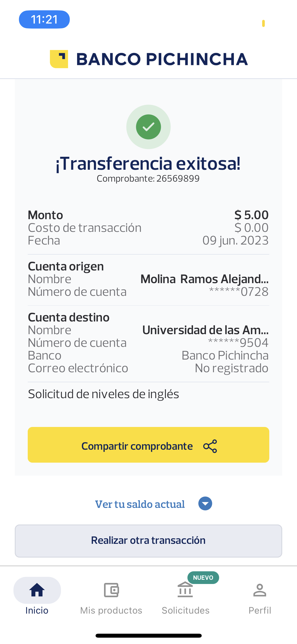The image size is (297, 644).
Task: Tap the ¡Transferencia exitosa! heading
Action: click(x=148, y=163)
